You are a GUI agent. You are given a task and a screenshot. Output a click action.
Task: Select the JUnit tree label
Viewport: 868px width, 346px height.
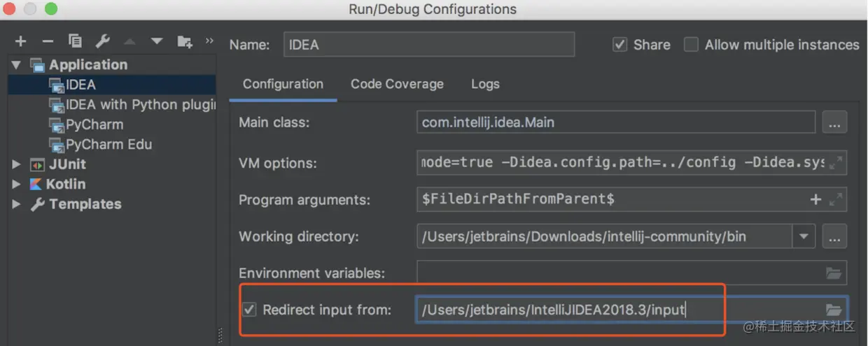point(67,164)
